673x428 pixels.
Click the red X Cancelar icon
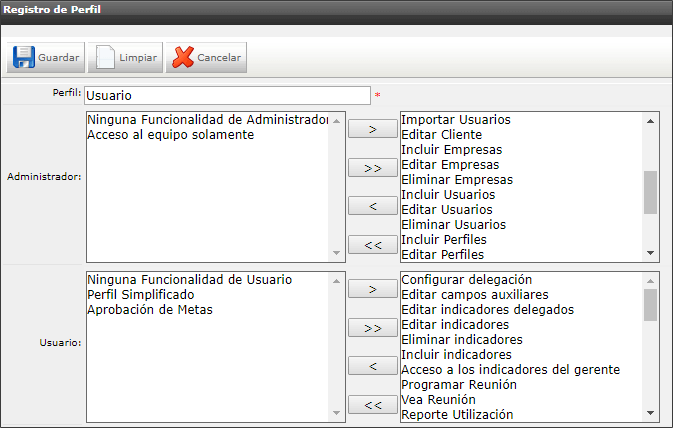click(183, 57)
